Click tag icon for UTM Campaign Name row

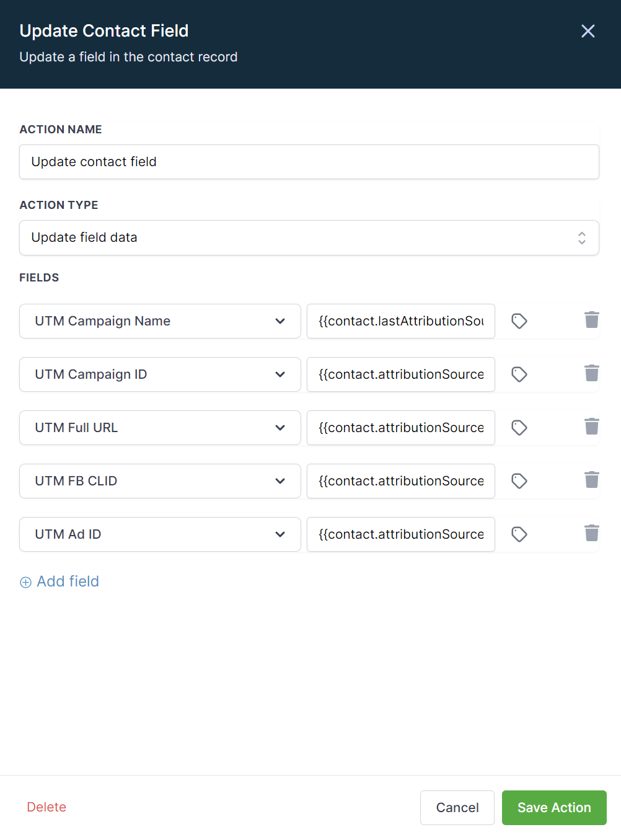[x=519, y=321]
